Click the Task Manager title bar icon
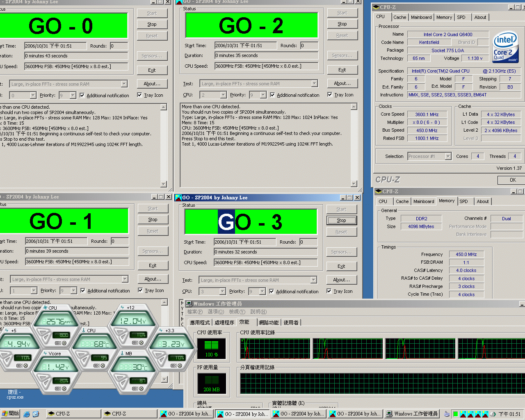 click(189, 304)
